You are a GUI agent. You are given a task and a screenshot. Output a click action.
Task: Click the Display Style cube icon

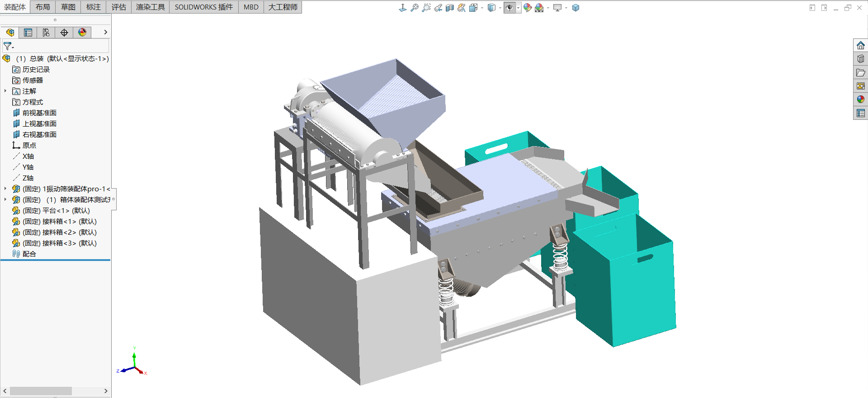point(491,8)
